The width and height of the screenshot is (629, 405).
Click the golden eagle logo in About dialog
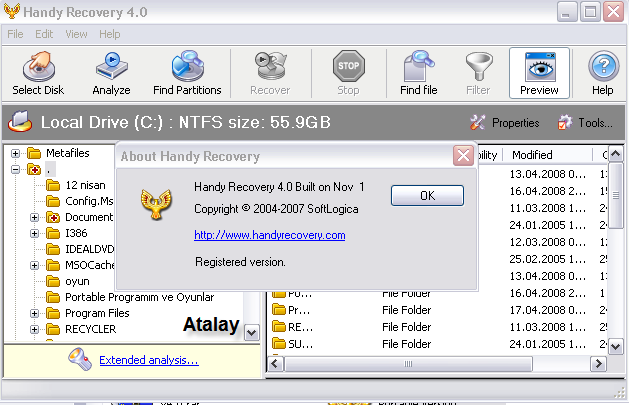[x=156, y=204]
